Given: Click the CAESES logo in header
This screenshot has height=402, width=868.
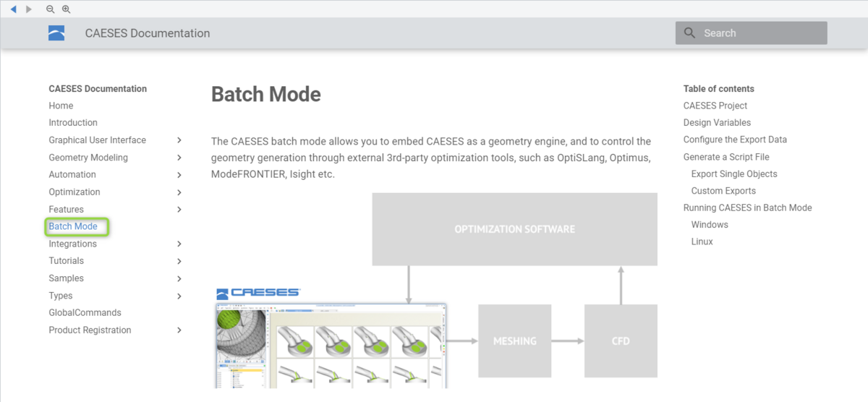Looking at the screenshot, I should coord(56,33).
